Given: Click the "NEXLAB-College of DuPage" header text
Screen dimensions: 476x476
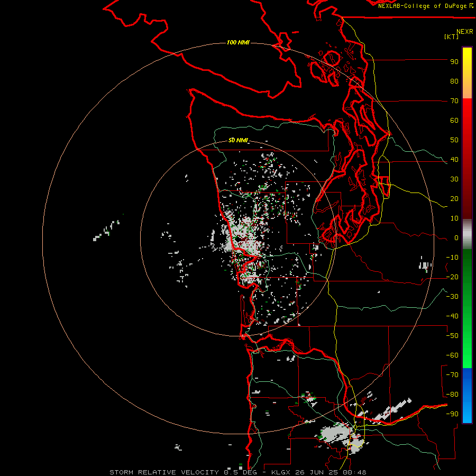Looking at the screenshot, I should (424, 6).
